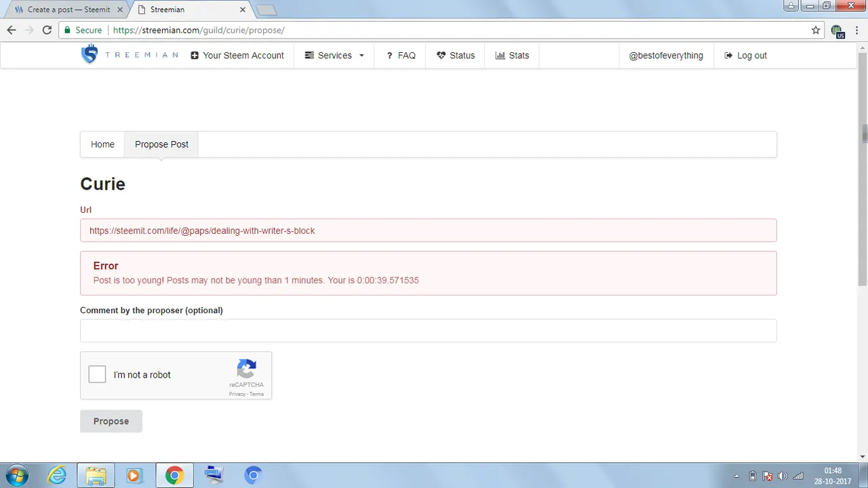
Task: Focus the proposer comment field
Action: [429, 331]
